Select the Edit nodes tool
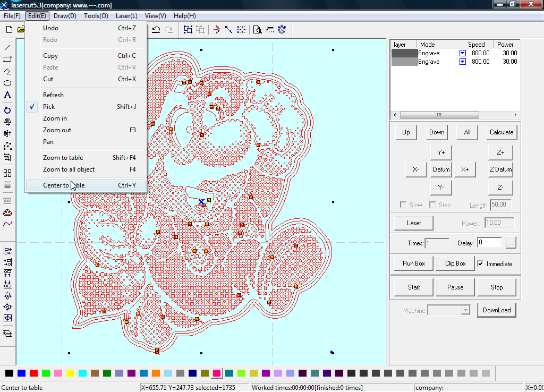The width and height of the screenshot is (544, 392). (7, 146)
